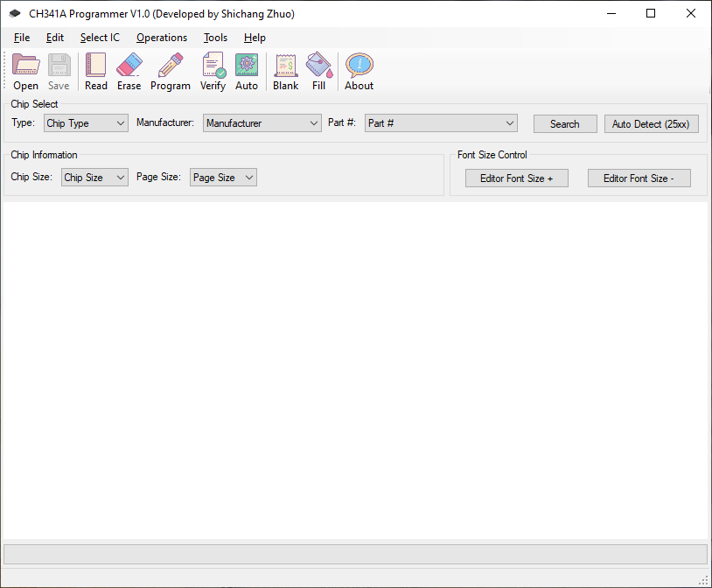Expand the Chip Type dropdown
This screenshot has height=588, width=712.
[86, 123]
